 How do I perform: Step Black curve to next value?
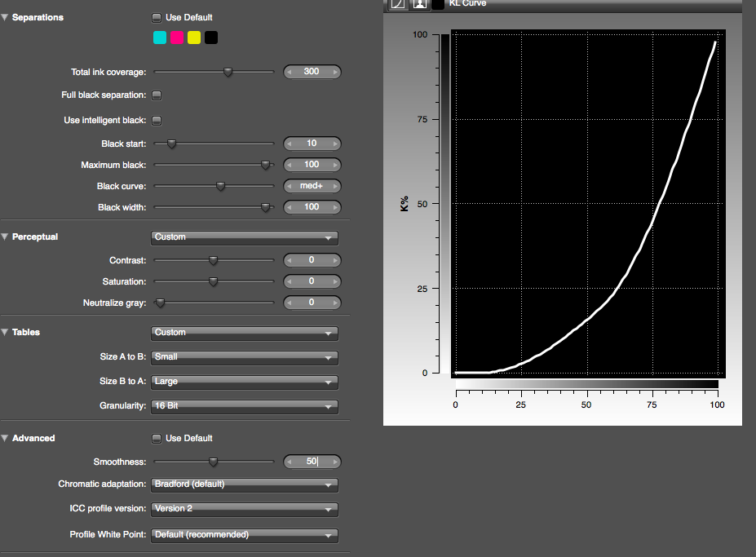click(334, 186)
